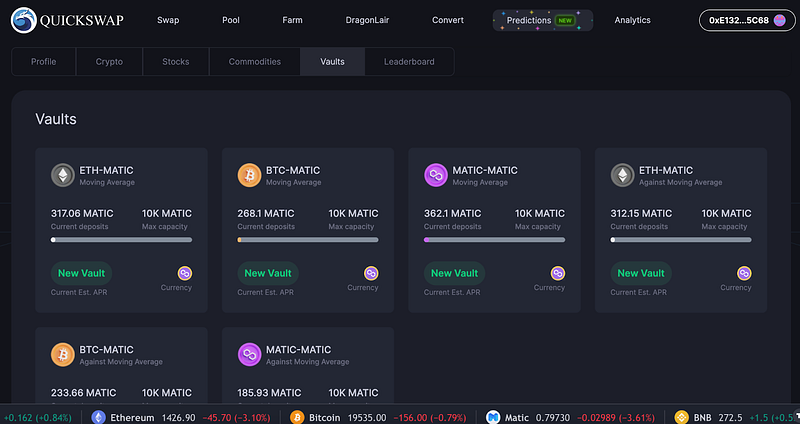This screenshot has height=424, width=800.
Task: Switch to the Commodities tab
Action: coord(255,62)
